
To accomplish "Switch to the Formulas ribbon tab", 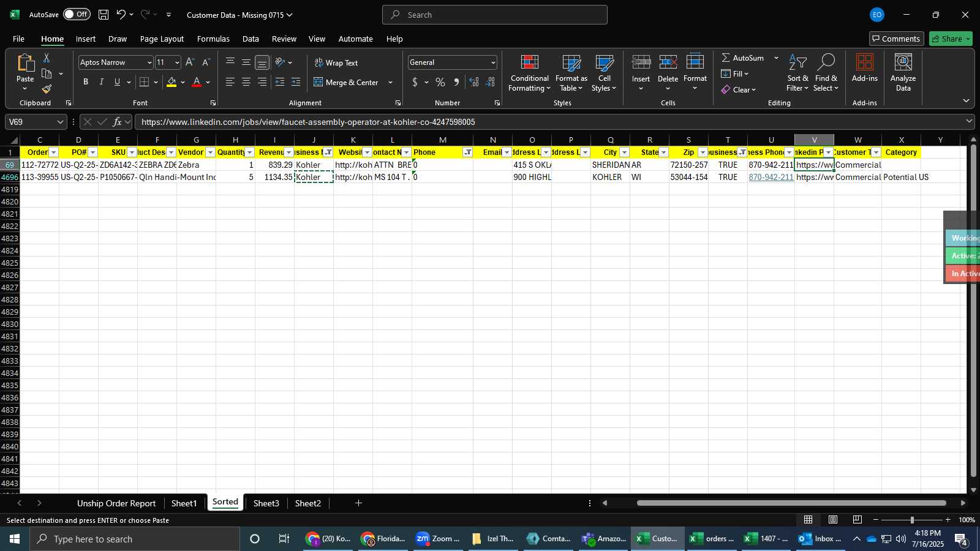I will [x=213, y=39].
